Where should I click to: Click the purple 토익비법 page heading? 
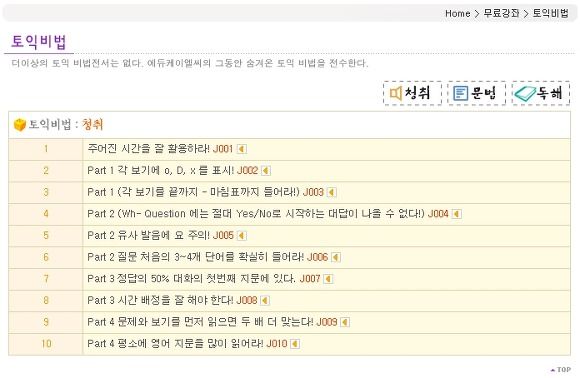point(38,41)
